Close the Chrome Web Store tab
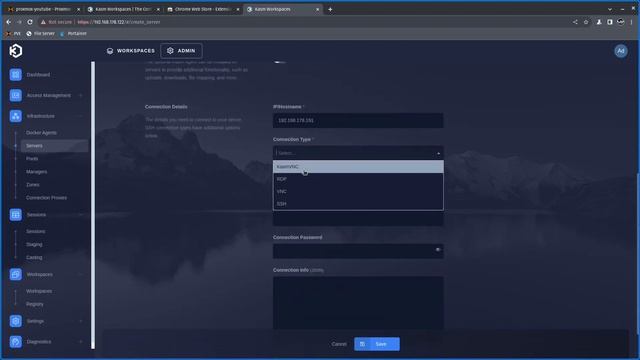Image resolution: width=640 pixels, height=360 pixels. (x=238, y=9)
